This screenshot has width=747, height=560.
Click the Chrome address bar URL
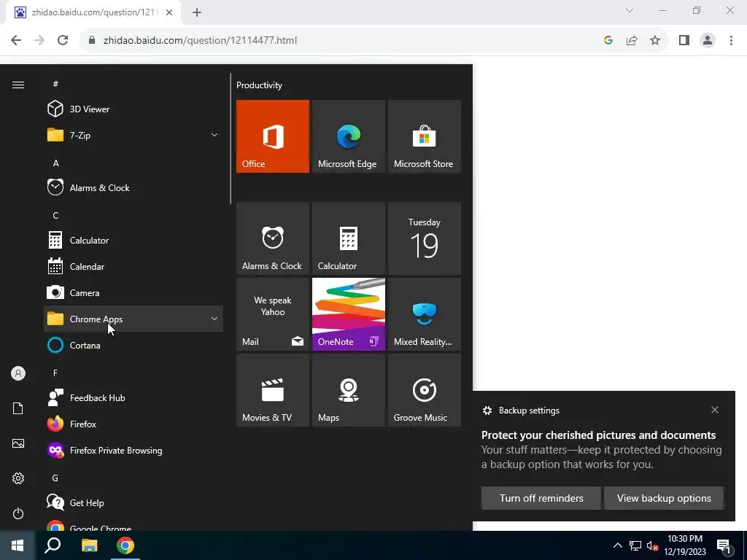click(x=200, y=40)
